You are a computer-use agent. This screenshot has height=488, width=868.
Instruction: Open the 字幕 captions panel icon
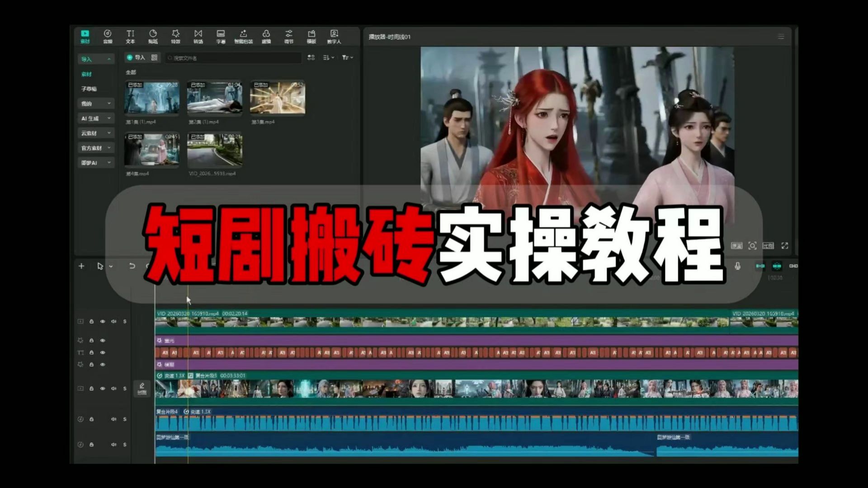pyautogui.click(x=221, y=37)
